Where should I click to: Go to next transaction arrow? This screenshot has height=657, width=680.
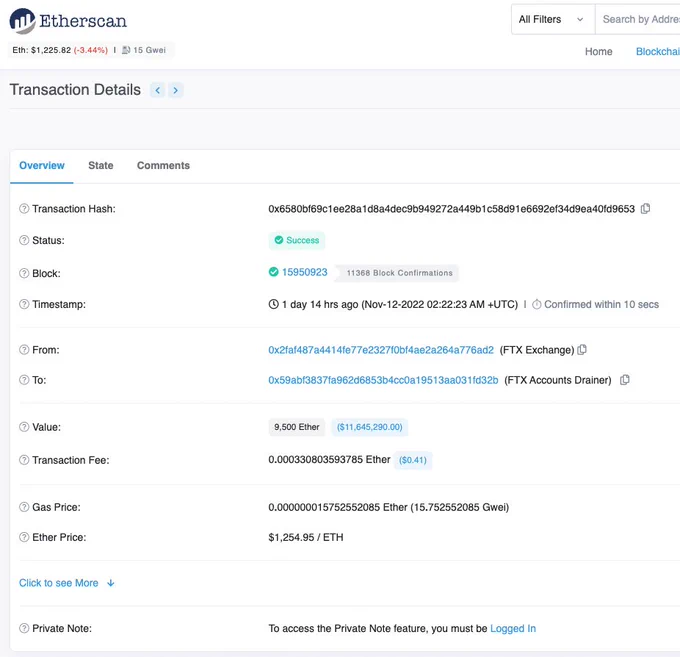tap(176, 90)
